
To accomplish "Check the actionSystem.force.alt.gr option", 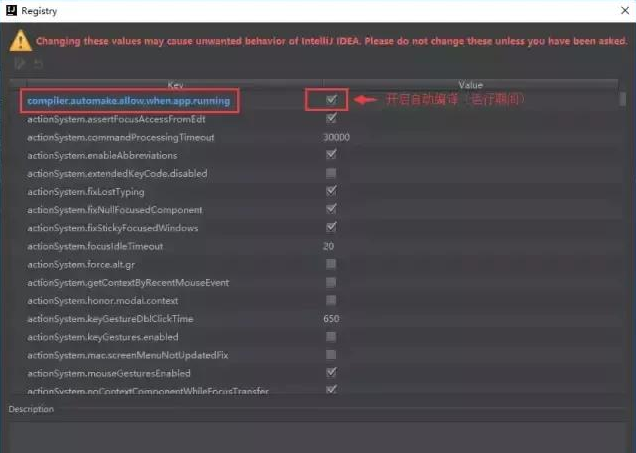I will point(331,264).
